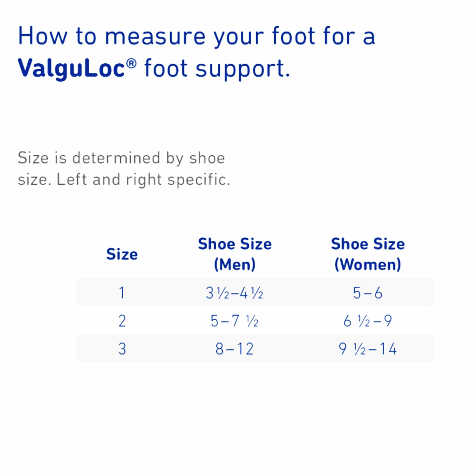Click the 'Shoe Size (Women)' column header

click(x=368, y=254)
